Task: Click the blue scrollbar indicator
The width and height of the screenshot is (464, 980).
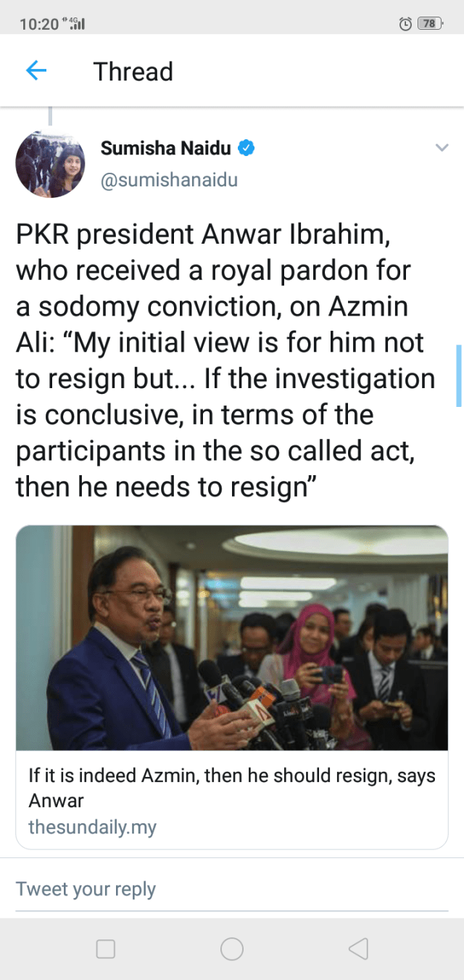Action: point(458,376)
